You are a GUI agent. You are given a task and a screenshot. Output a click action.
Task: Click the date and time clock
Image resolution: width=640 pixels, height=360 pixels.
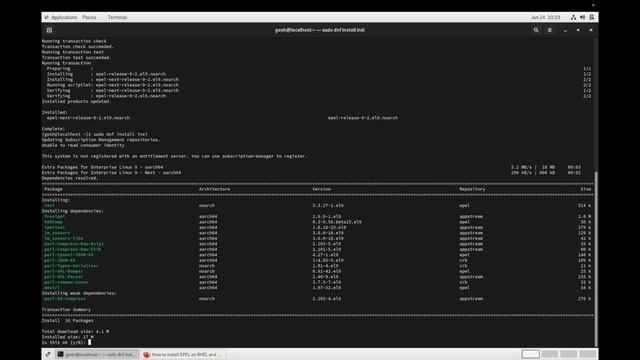click(x=546, y=17)
